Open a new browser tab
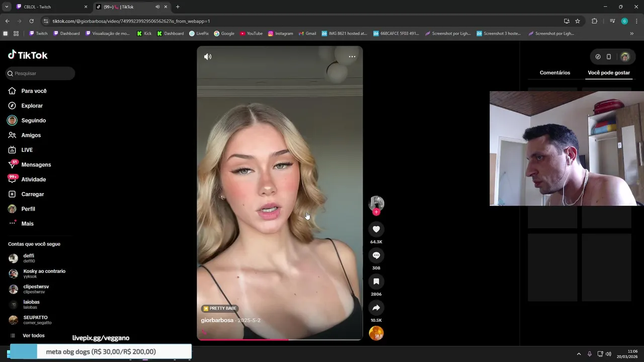This screenshot has height=362, width=644. 178,7
